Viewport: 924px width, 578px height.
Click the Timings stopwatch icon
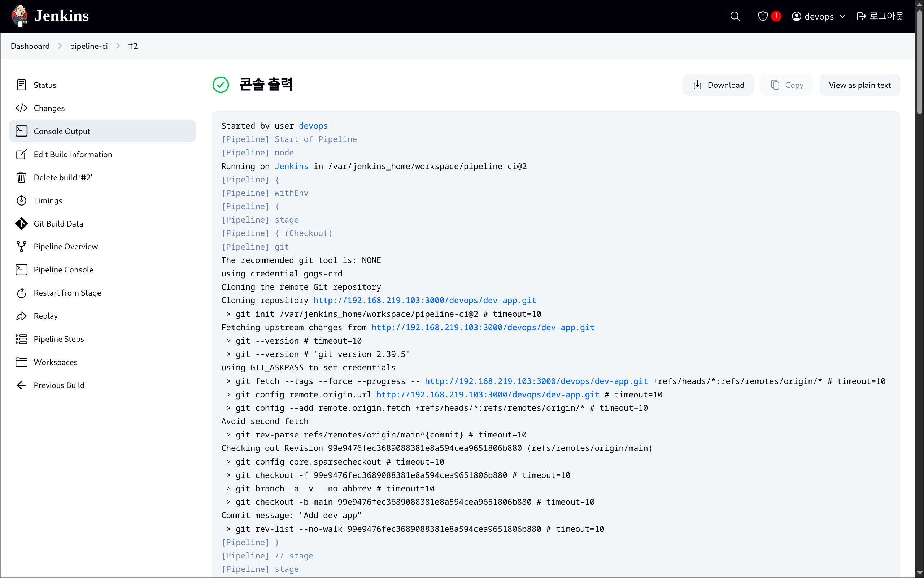[x=21, y=200]
